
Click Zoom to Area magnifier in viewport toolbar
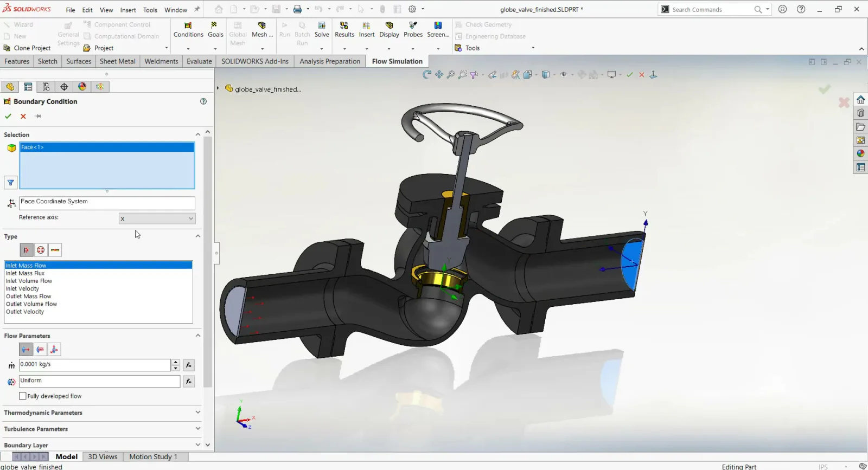(x=462, y=75)
